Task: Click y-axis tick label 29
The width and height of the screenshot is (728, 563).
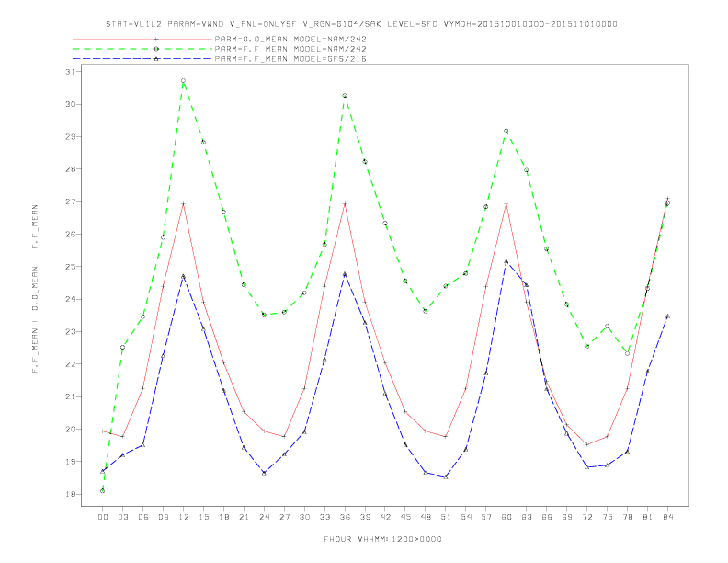Action: 71,136
